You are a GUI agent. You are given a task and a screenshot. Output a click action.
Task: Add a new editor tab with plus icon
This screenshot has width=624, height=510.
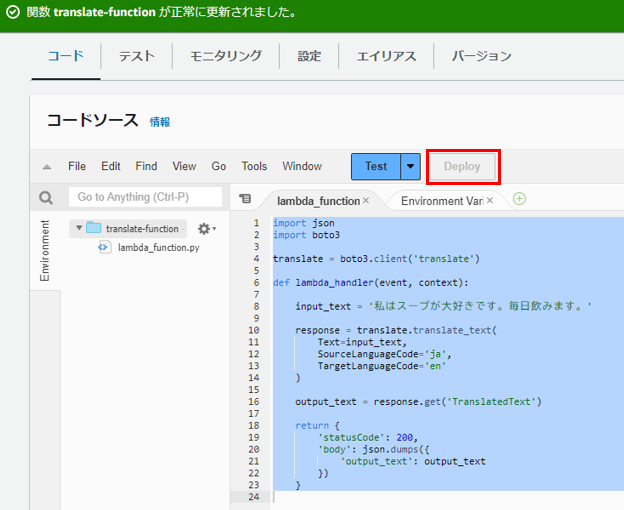(x=519, y=199)
